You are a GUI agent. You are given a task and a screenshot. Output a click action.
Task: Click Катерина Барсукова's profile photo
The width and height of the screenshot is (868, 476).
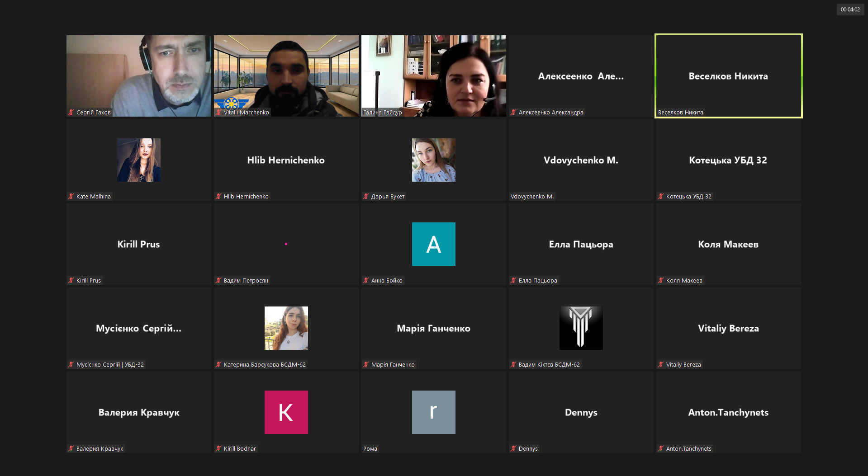tap(286, 328)
